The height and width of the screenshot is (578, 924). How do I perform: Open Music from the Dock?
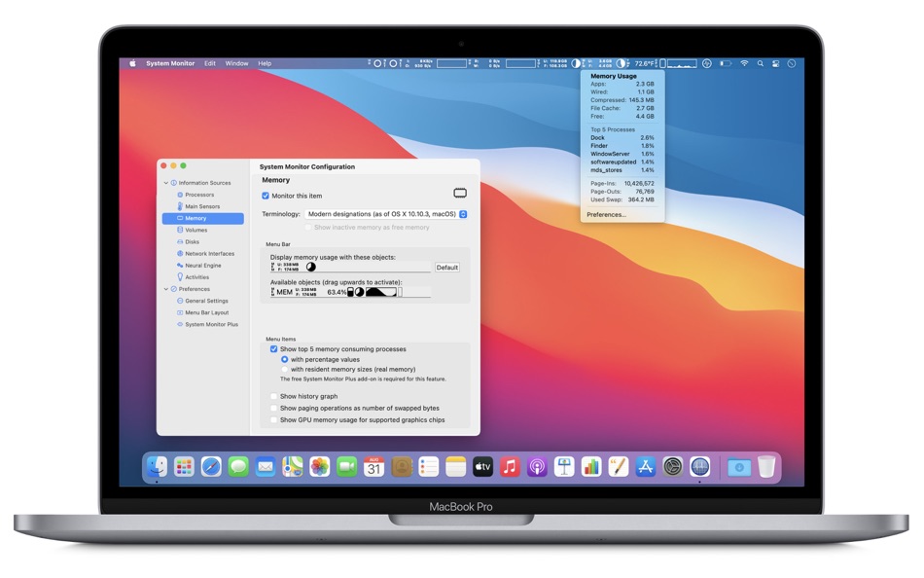point(510,467)
